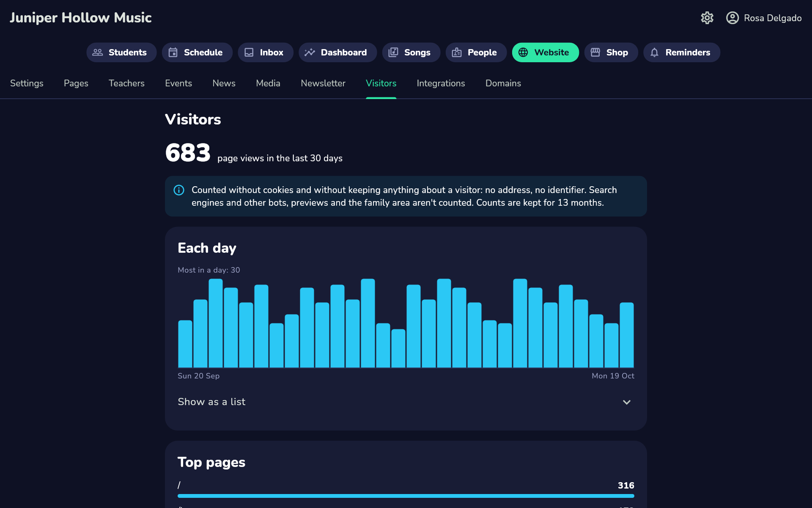Select the Visitors tab
Viewport: 812px width, 508px height.
click(381, 83)
